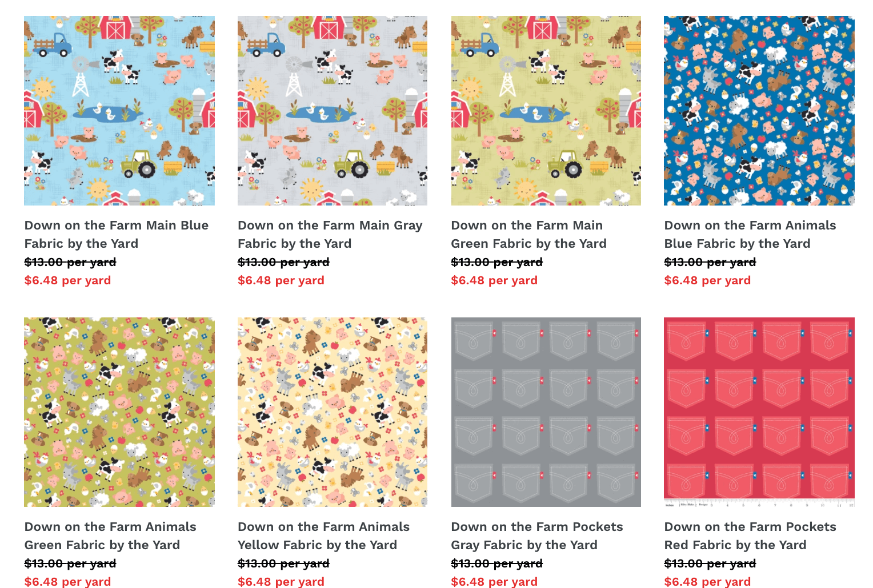The height and width of the screenshot is (588, 873).
Task: Open the Down on the Farm Animals Green product page
Action: click(x=110, y=535)
